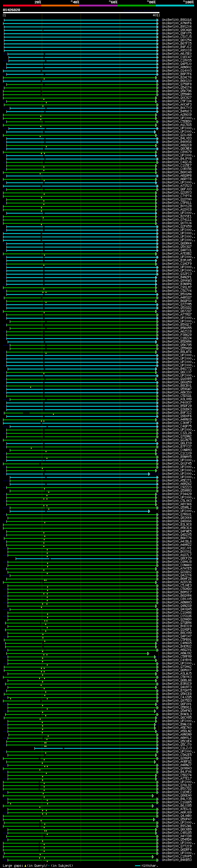Click the yellow large-gap legend triangle
197x868 pixels.
click(x=25, y=865)
